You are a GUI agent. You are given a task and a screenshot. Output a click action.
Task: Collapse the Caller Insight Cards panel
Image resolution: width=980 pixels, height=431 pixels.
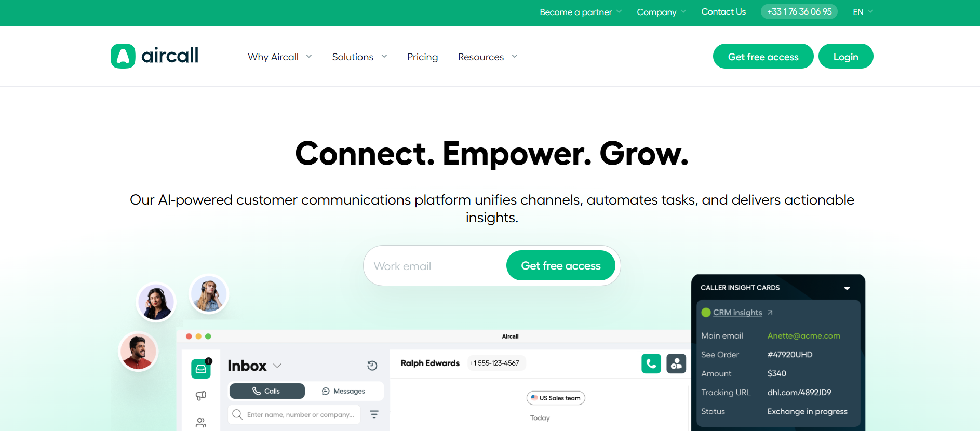pyautogui.click(x=847, y=288)
